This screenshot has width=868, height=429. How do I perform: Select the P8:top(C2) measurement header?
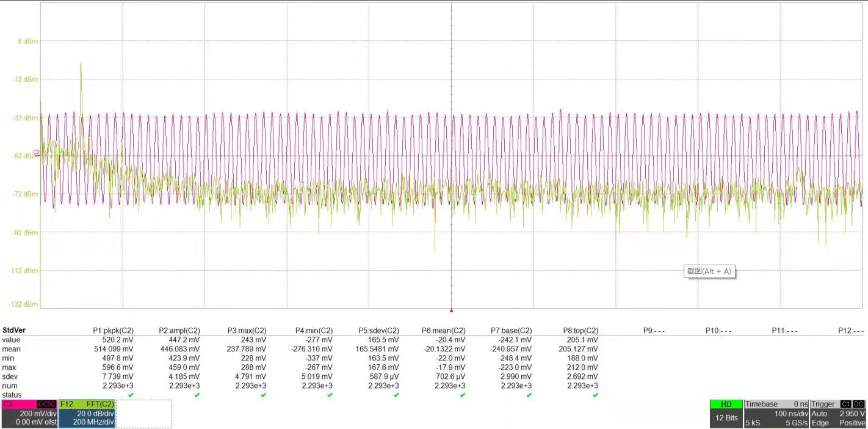[x=580, y=331]
